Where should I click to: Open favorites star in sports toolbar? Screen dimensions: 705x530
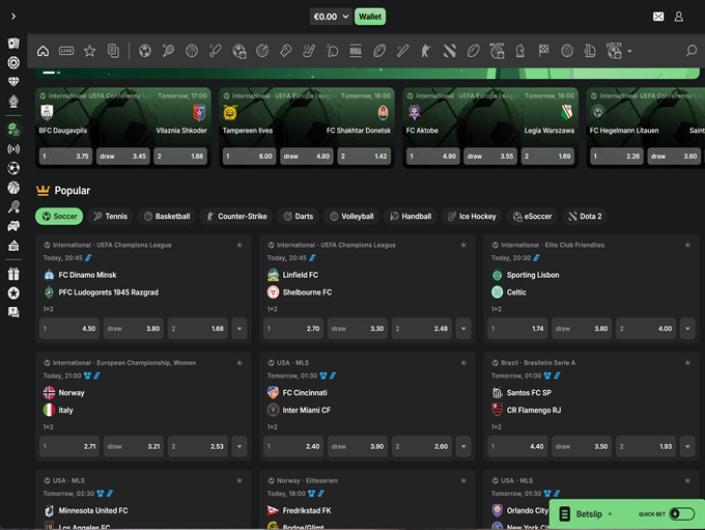(90, 51)
